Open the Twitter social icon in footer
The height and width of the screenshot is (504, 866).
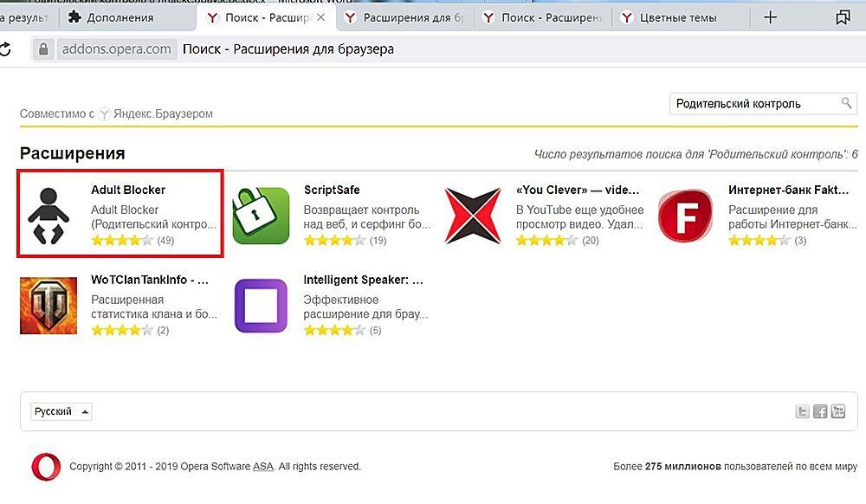click(x=802, y=411)
